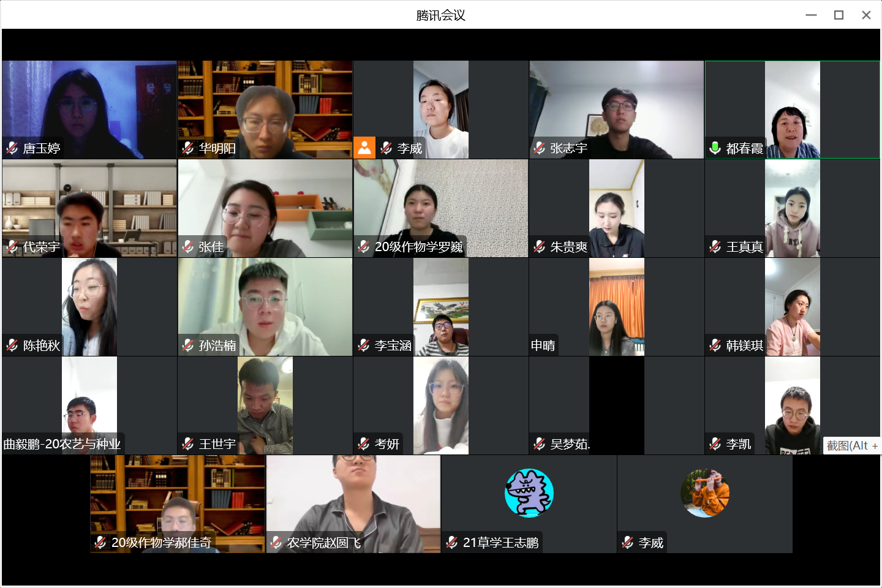Image resolution: width=882 pixels, height=588 pixels.
Task: Select 农学院赵圆飞 video tile
Action: point(353,504)
